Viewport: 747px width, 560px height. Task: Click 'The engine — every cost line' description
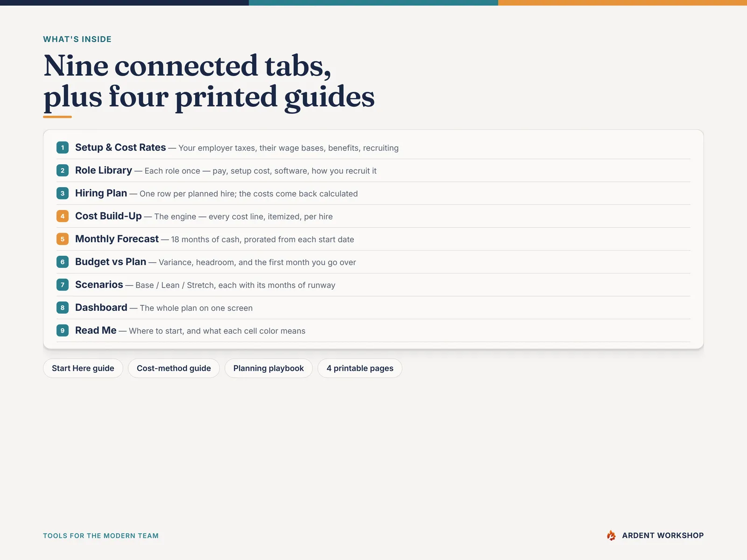tap(243, 217)
